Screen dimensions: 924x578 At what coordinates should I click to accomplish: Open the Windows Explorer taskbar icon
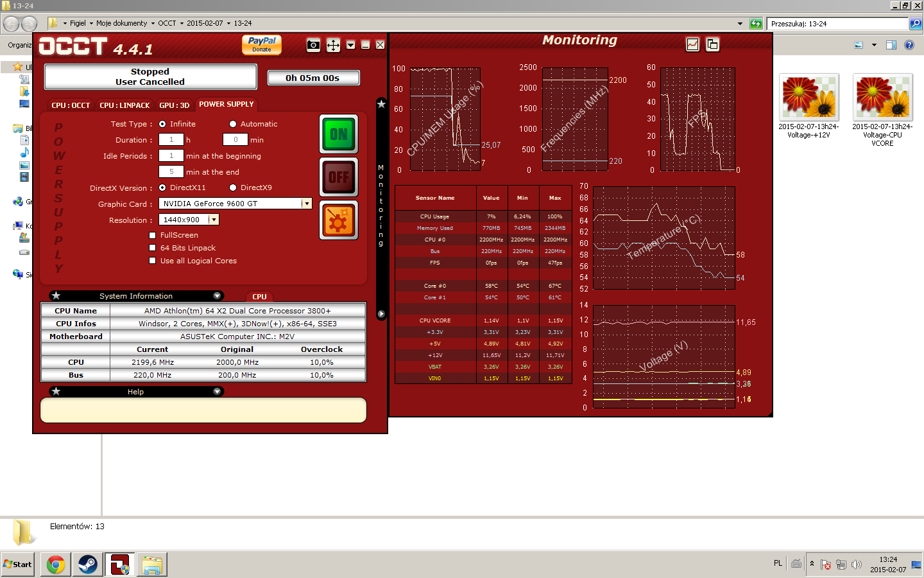click(152, 565)
